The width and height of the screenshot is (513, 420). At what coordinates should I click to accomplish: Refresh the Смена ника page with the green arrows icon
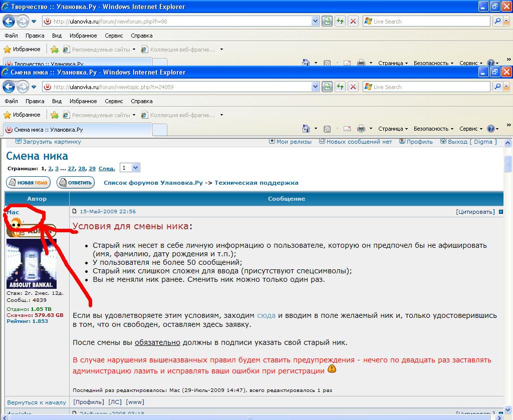340,87
